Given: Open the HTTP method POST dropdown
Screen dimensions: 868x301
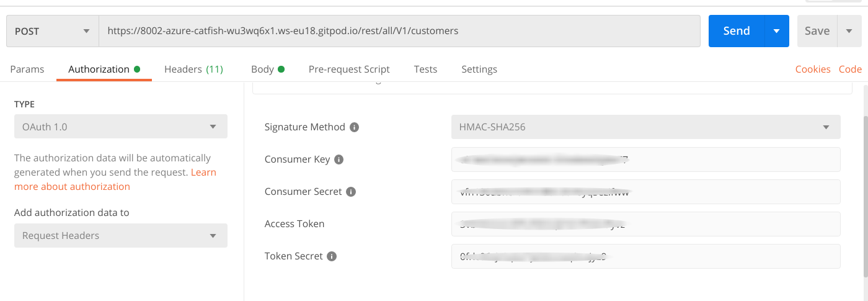Looking at the screenshot, I should click(53, 31).
